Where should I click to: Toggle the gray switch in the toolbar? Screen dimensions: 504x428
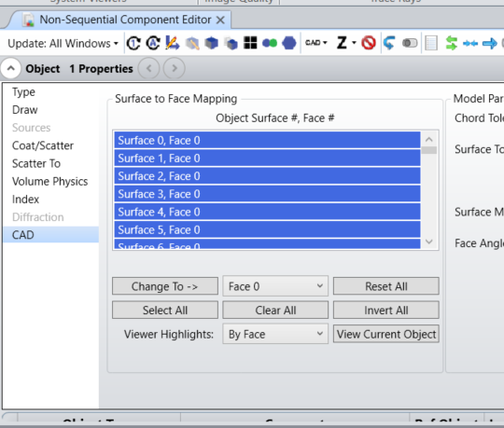point(410,43)
